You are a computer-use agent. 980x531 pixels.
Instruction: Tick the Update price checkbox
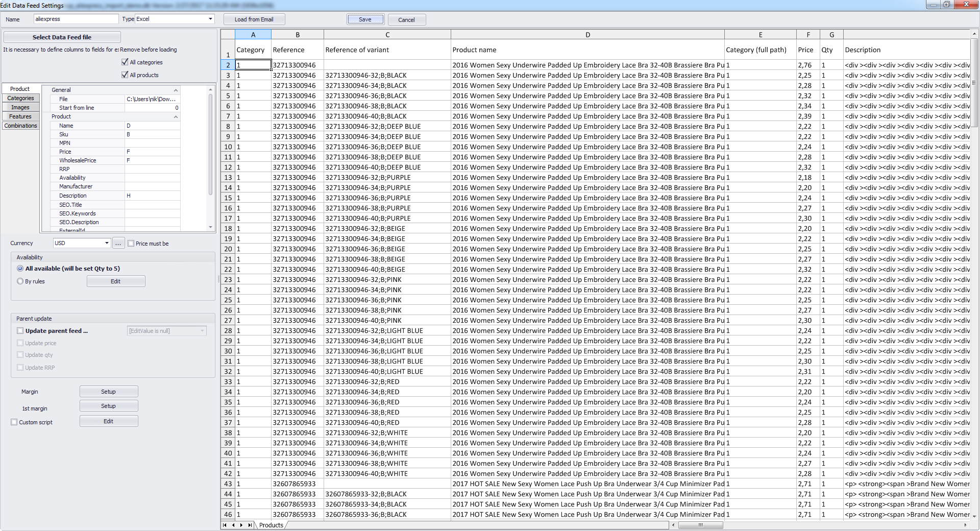coord(20,343)
